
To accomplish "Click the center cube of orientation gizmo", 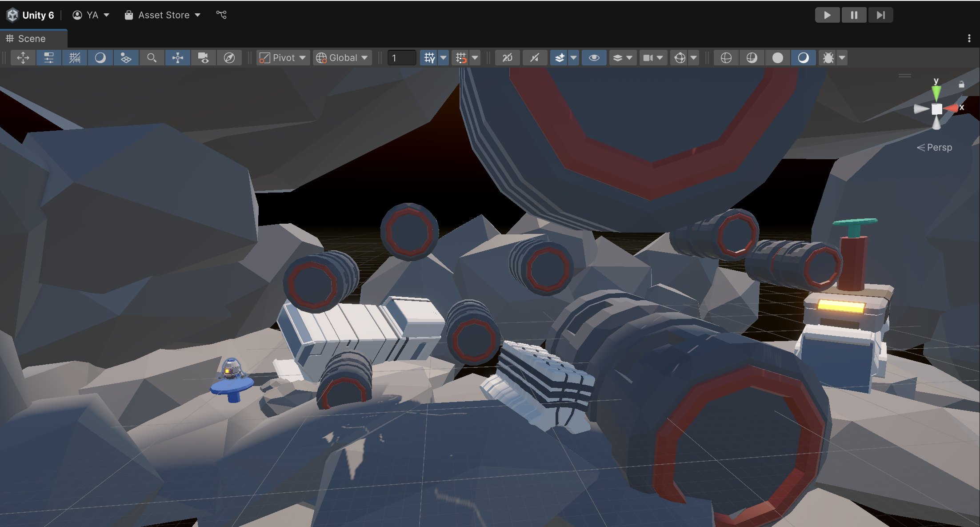I will pos(936,109).
